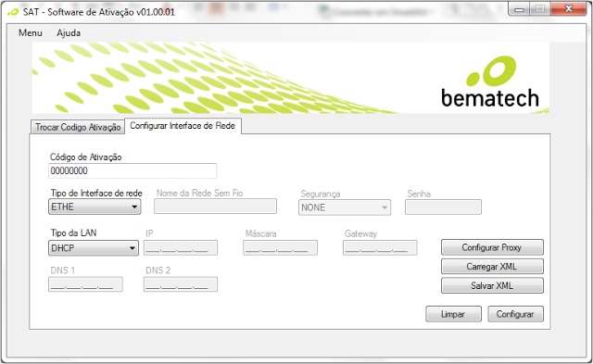Click the Senha password field
The height and width of the screenshot is (364, 593).
tap(443, 207)
